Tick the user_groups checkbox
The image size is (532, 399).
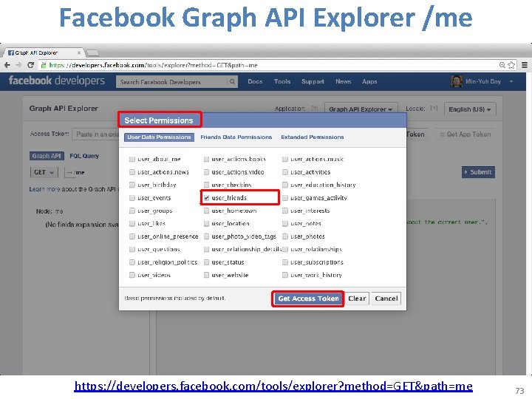[x=132, y=211]
